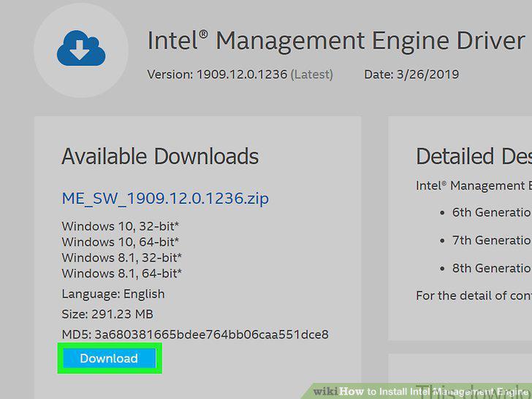Click the MD5 checksum value

(211, 334)
